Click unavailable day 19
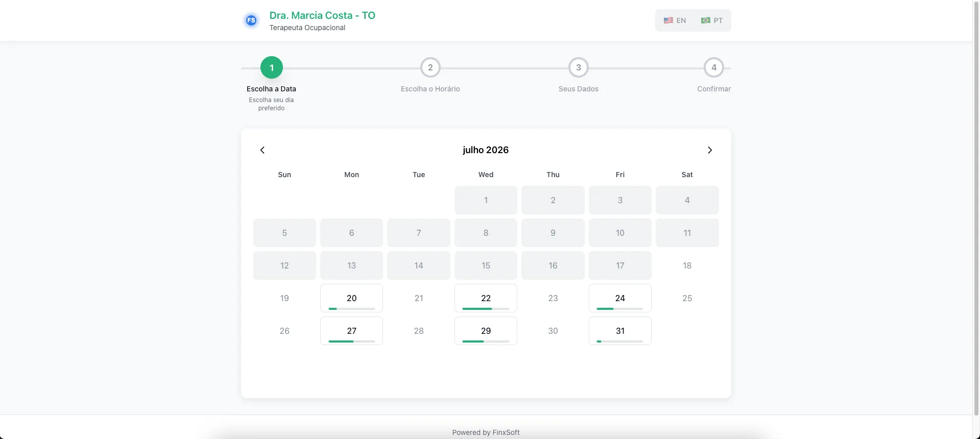The image size is (980, 439). (x=284, y=298)
